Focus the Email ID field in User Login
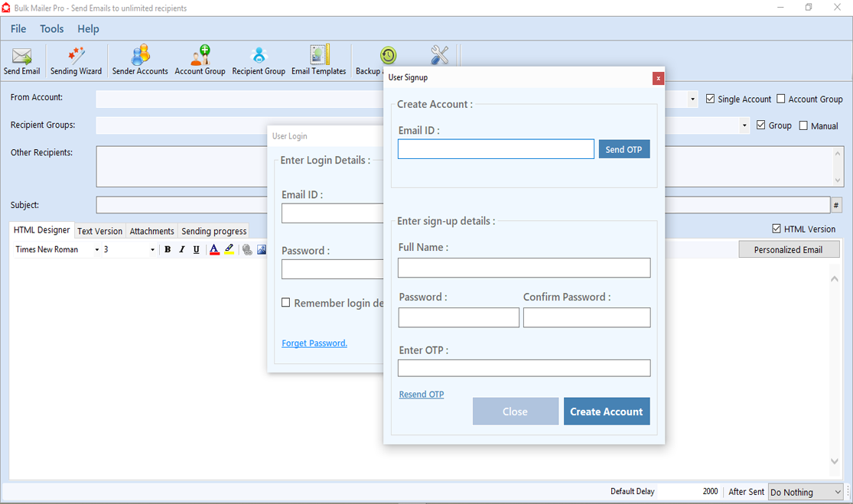This screenshot has height=504, width=853. [332, 213]
